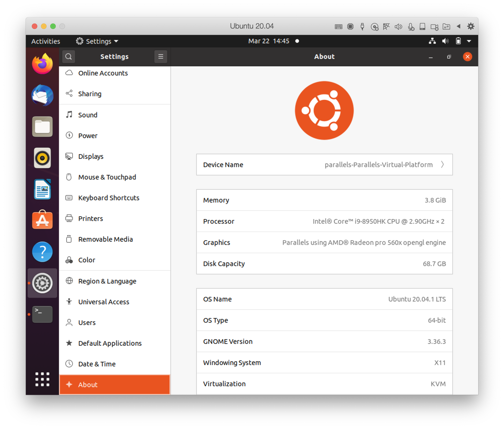Image resolution: width=504 pixels, height=429 pixels.
Task: Open Ubuntu Software store icon
Action: (42, 220)
